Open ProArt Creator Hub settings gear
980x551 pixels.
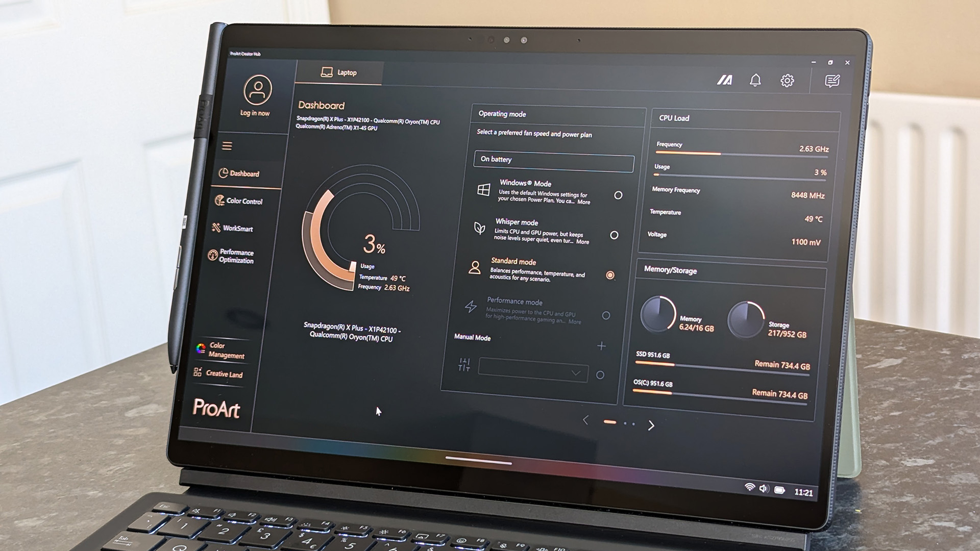pyautogui.click(x=787, y=80)
